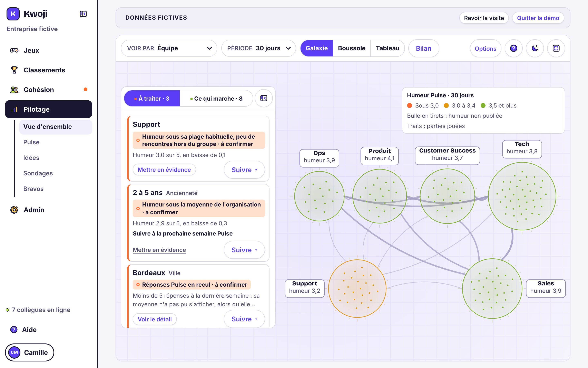
Task: Click the Options button
Action: (x=486, y=48)
